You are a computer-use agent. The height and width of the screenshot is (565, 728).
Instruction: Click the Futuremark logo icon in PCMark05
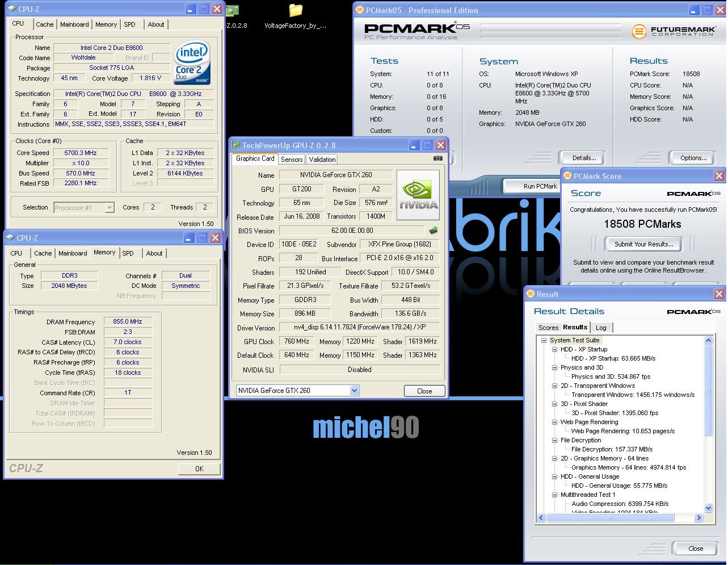pos(639,31)
